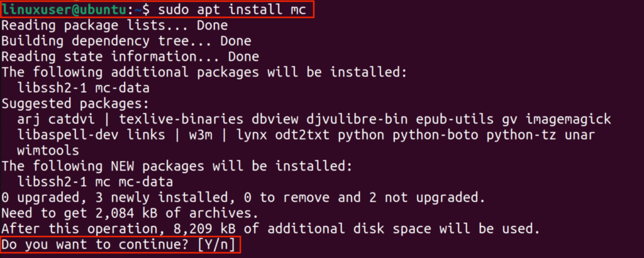
Task: Click the 'odt2txt' suggested package
Action: coord(312,135)
